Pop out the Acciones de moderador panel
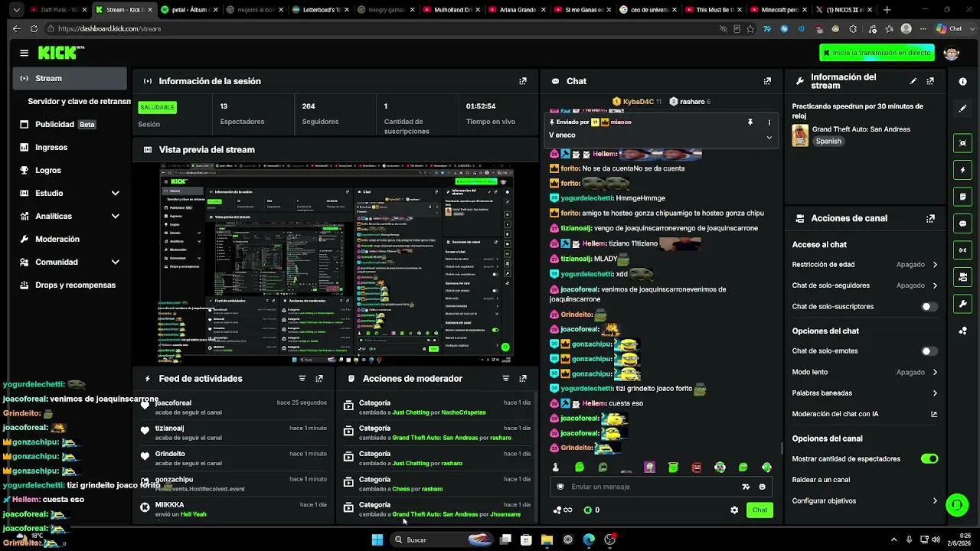980x551 pixels. coord(523,378)
